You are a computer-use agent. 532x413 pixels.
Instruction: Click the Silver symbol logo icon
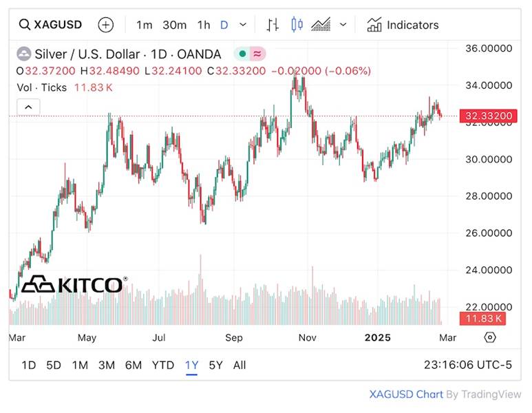tap(23, 54)
